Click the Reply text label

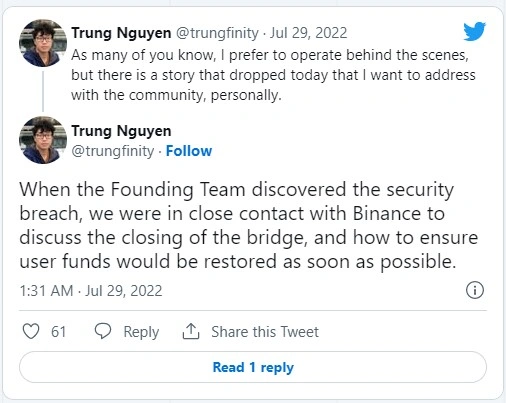pos(141,332)
